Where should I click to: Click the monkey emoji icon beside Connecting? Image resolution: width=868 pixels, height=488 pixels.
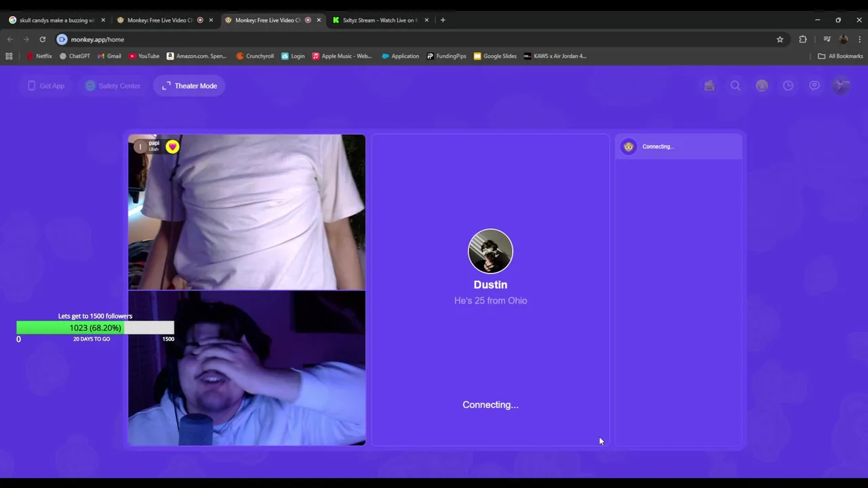629,146
